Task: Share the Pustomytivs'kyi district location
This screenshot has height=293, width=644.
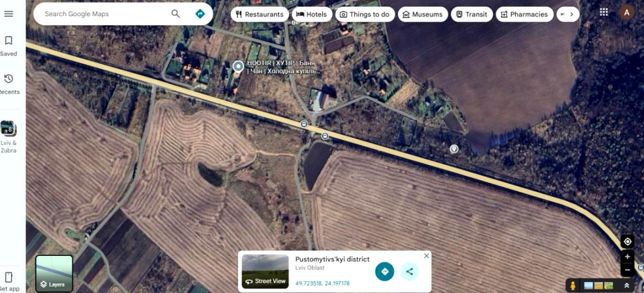Action: tap(409, 271)
